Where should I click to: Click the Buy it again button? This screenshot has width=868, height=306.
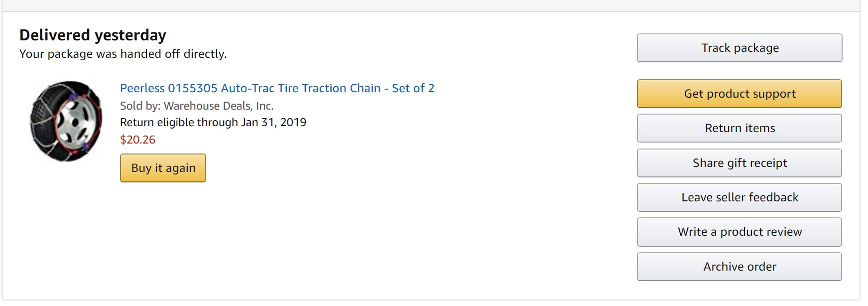[x=163, y=168]
